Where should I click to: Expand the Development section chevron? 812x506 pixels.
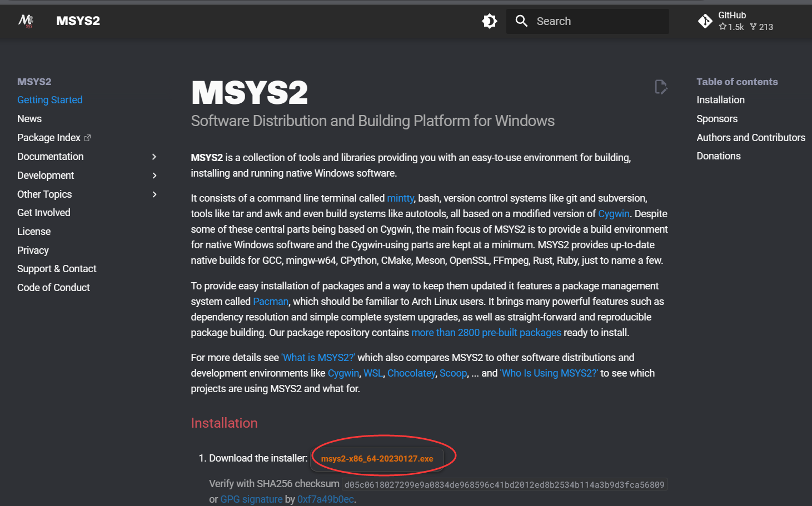coord(155,176)
